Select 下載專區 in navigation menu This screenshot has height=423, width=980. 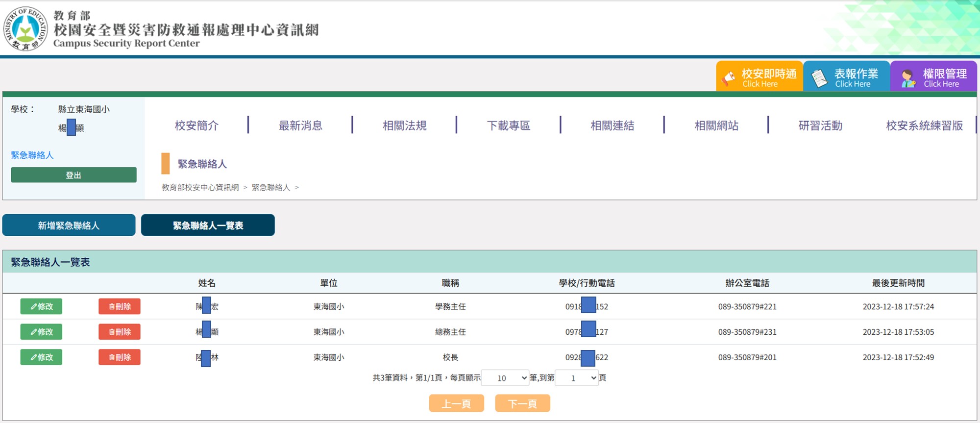[508, 125]
